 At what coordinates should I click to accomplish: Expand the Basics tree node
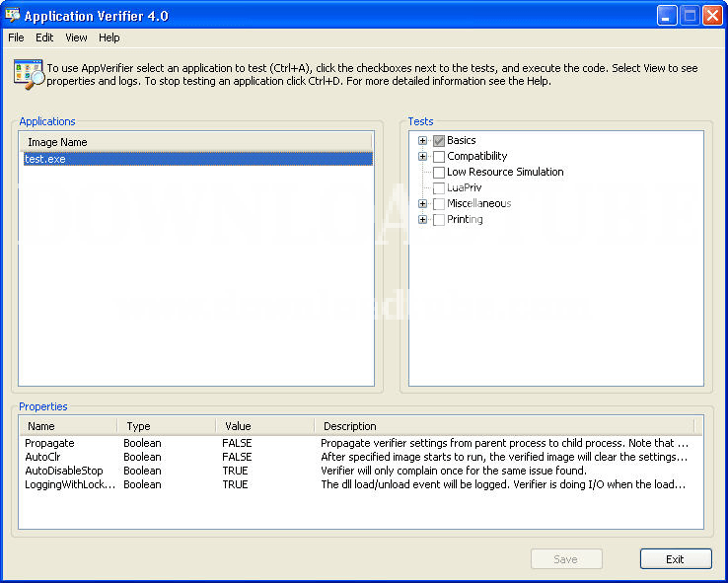(x=422, y=141)
